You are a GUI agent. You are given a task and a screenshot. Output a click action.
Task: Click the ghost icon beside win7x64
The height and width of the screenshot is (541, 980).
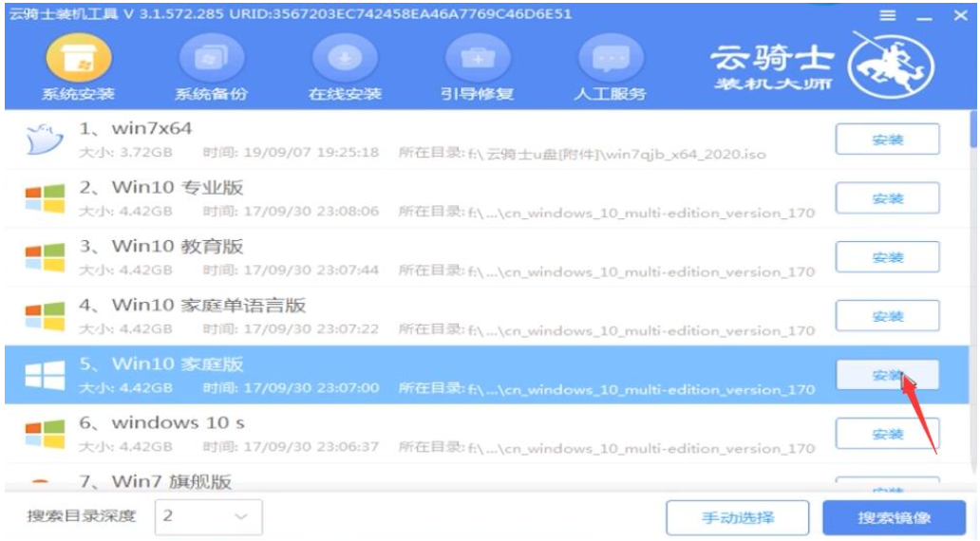pos(44,140)
